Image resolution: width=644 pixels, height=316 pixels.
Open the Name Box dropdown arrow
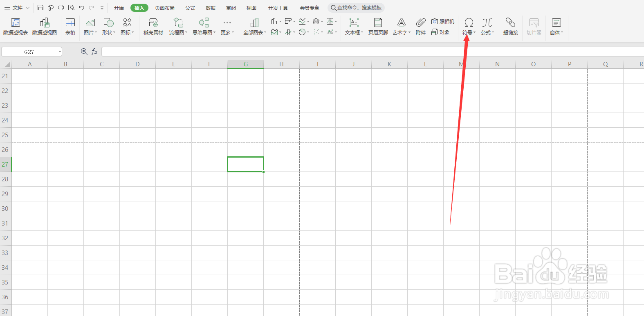60,52
